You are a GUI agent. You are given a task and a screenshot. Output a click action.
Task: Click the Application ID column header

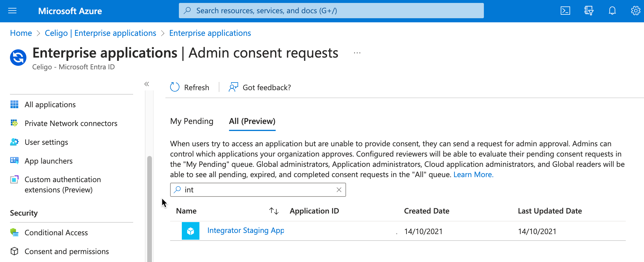pos(314,211)
